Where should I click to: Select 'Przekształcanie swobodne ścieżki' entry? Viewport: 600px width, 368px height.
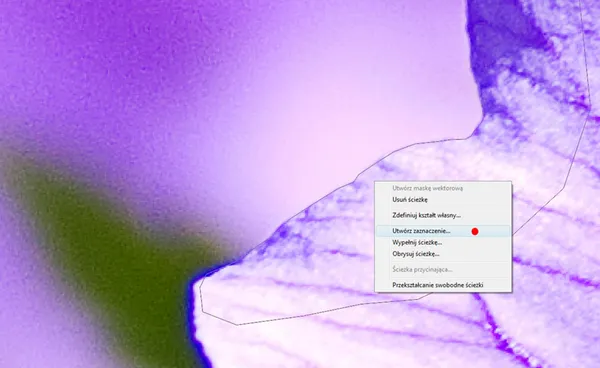(x=443, y=285)
